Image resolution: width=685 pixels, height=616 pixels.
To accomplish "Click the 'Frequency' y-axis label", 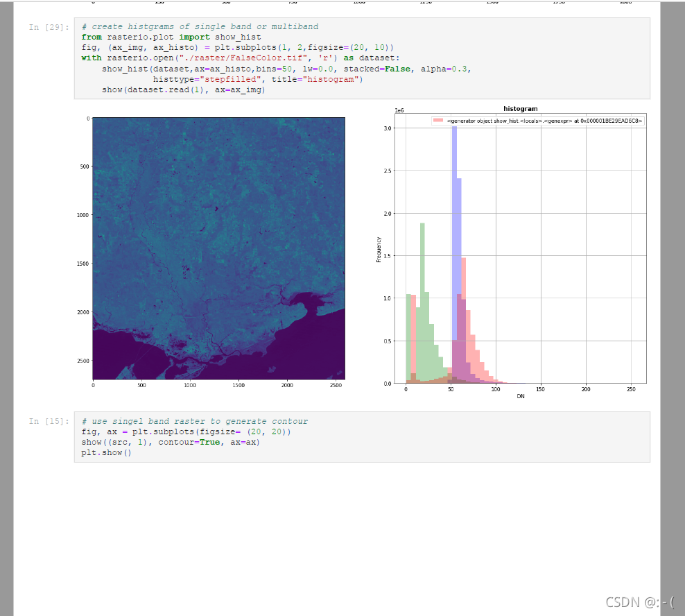I will 379,250.
